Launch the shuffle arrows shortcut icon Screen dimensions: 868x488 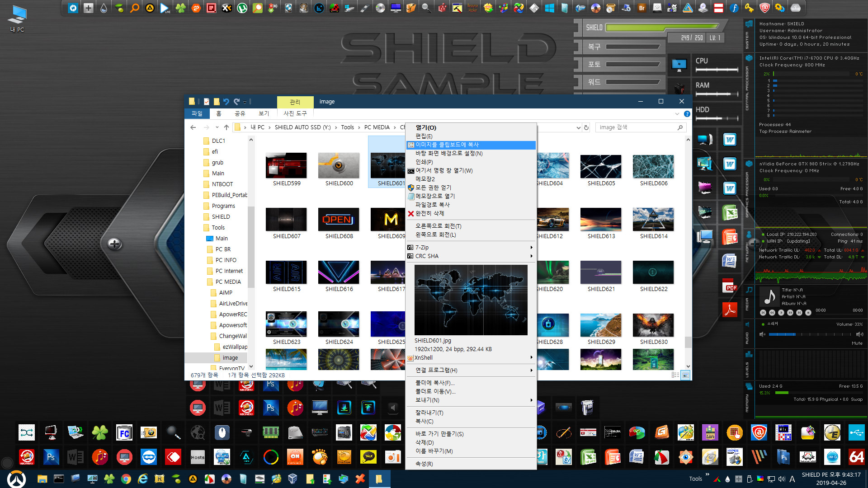[x=27, y=433]
